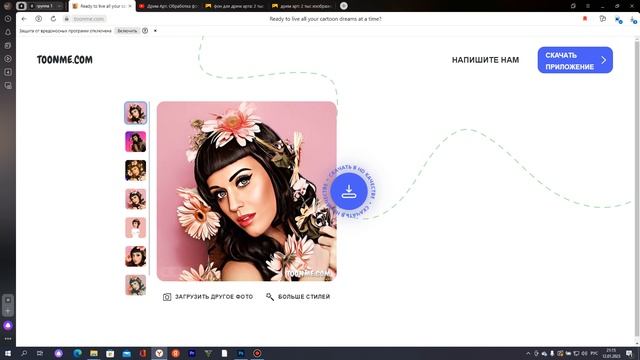Select the purple-background style thumbnail

[136, 142]
